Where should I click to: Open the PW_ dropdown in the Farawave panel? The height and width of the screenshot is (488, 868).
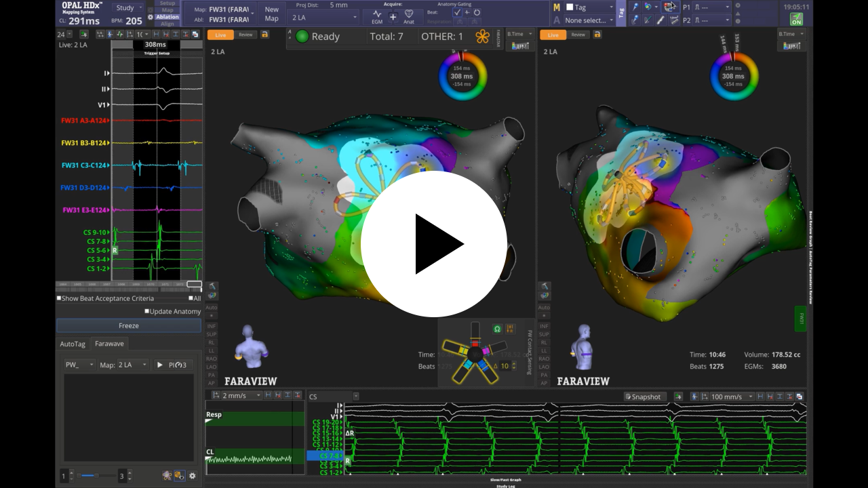tap(79, 365)
